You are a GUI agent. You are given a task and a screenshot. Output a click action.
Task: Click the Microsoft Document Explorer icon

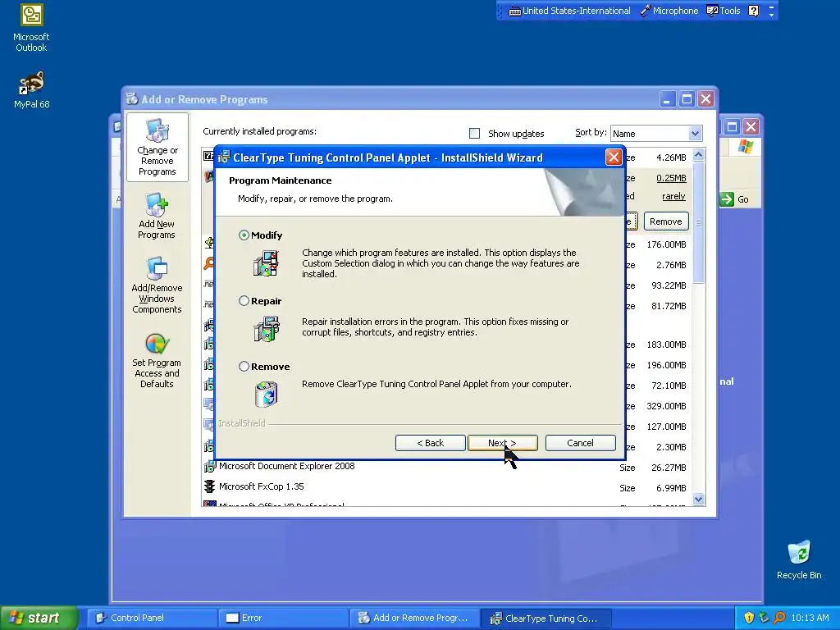pos(209,467)
